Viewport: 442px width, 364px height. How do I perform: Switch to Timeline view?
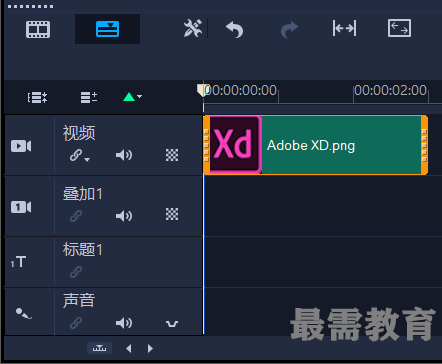[x=107, y=29]
